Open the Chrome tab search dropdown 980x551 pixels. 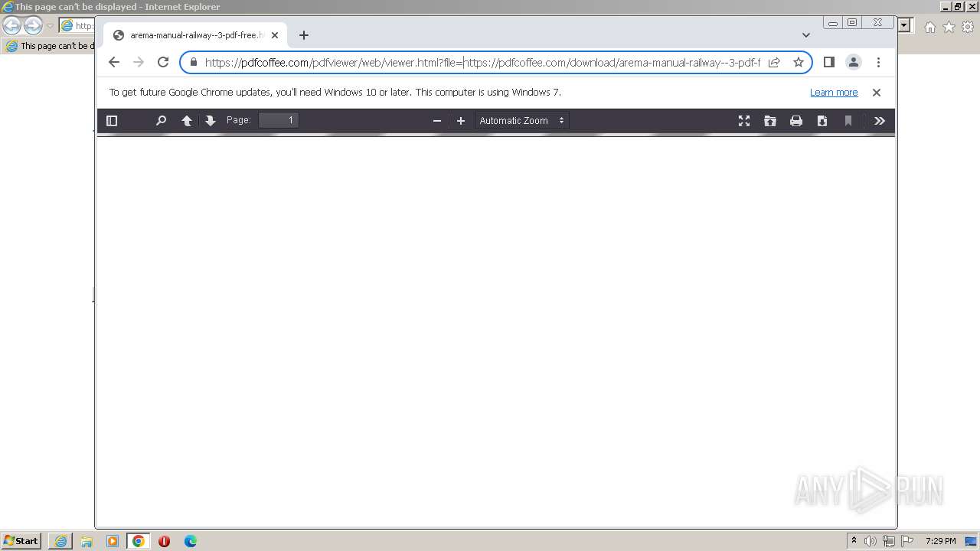coord(806,35)
